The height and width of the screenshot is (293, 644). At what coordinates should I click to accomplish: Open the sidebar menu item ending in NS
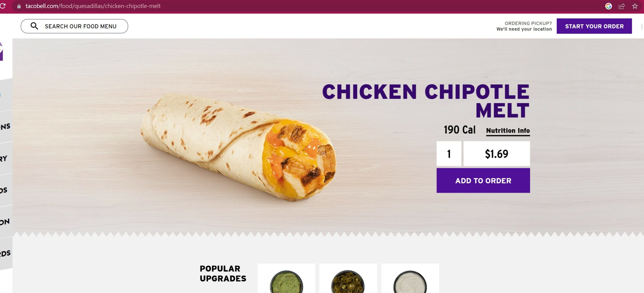6,126
